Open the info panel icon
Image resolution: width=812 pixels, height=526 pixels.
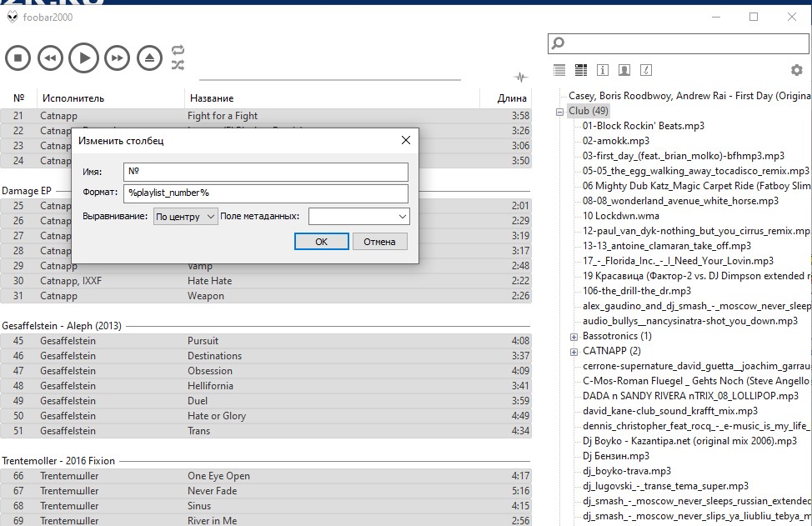(602, 71)
